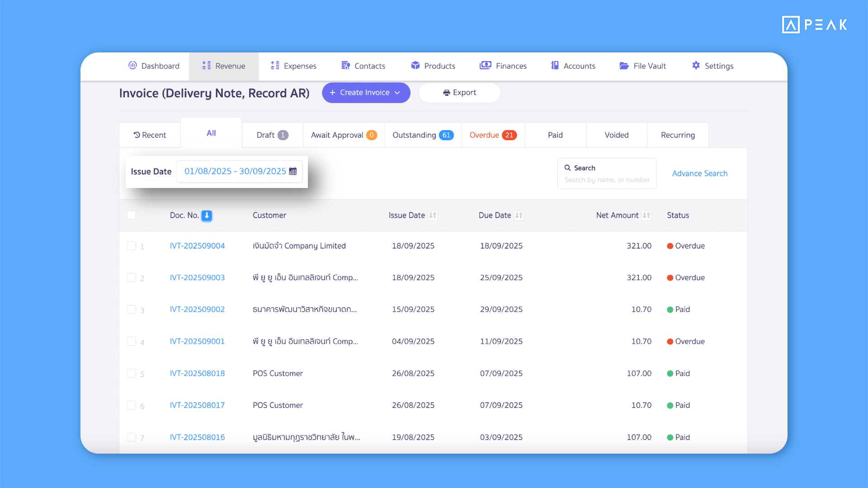This screenshot has height=488, width=868.
Task: Open calendar icon in Issue Date field
Action: click(293, 171)
